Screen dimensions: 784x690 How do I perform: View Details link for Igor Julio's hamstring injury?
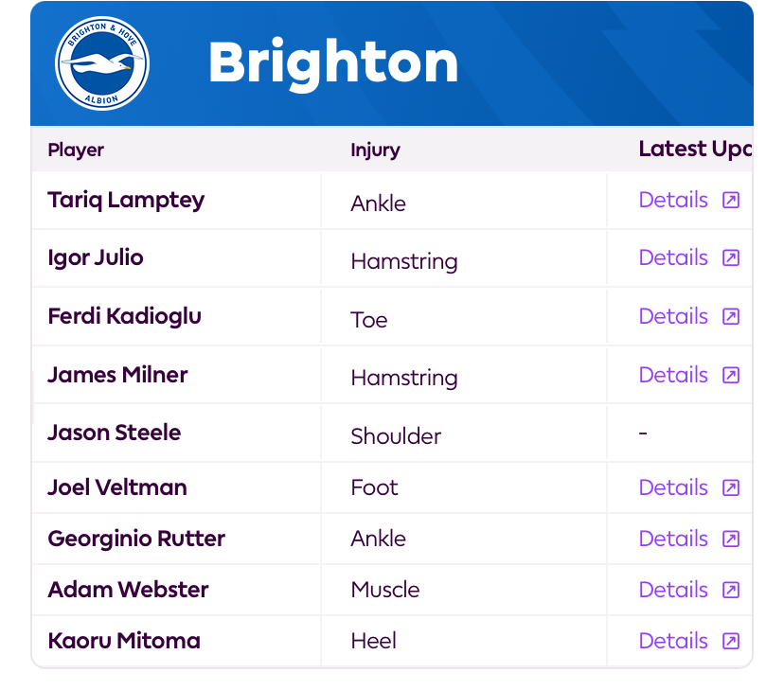pos(673,257)
